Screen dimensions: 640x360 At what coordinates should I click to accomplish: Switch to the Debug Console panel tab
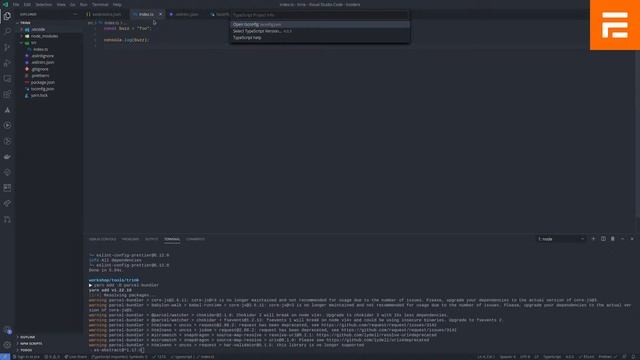coord(102,239)
